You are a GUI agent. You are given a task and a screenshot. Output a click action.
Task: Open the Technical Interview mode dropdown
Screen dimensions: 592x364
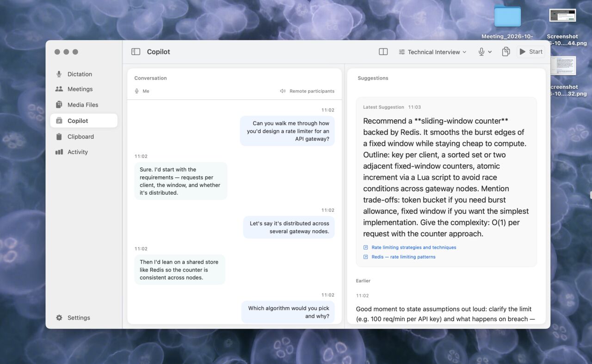pos(432,52)
